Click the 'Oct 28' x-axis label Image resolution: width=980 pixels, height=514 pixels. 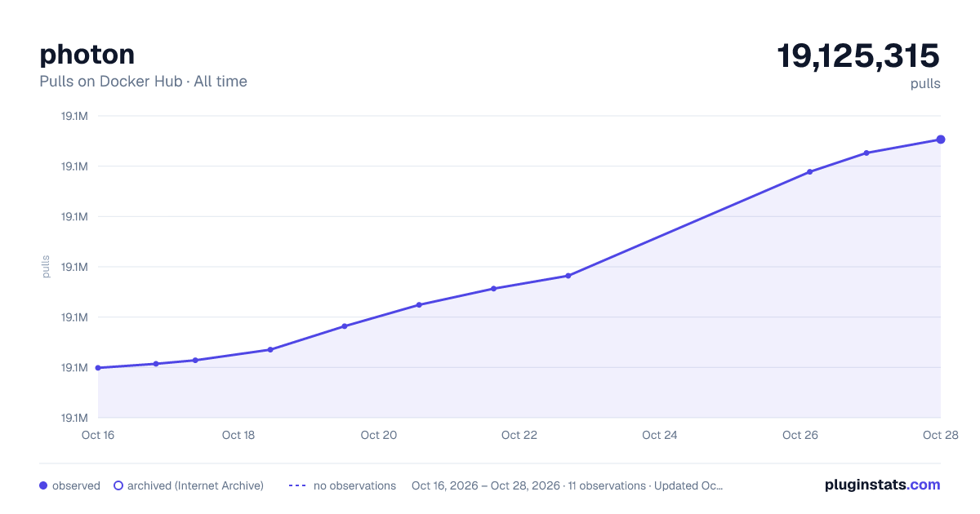(x=939, y=435)
